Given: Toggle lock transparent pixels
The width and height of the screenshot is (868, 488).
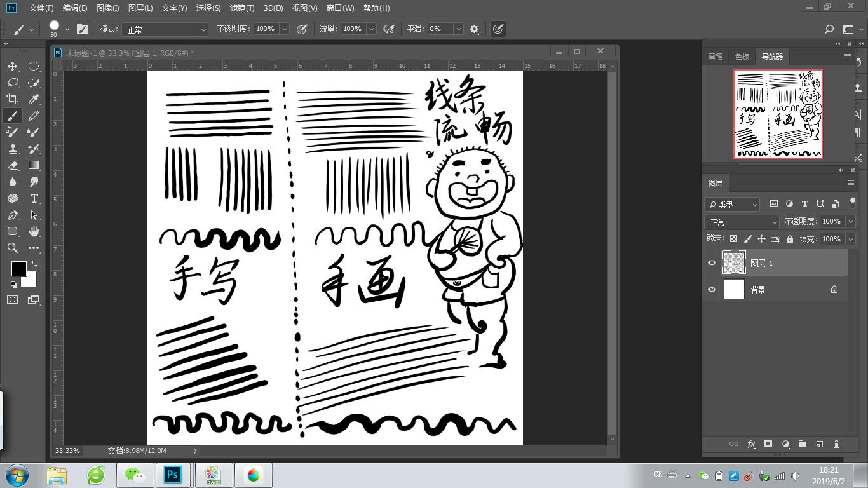Looking at the screenshot, I should point(733,239).
